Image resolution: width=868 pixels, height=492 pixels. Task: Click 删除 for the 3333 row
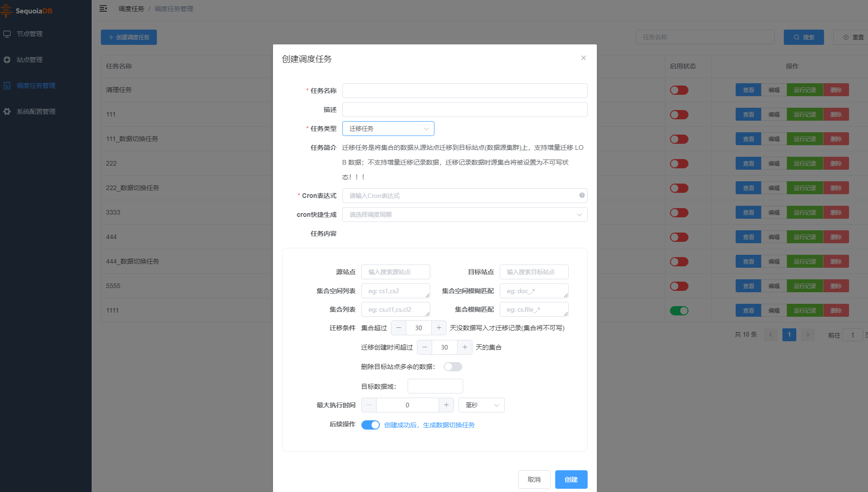pyautogui.click(x=836, y=213)
